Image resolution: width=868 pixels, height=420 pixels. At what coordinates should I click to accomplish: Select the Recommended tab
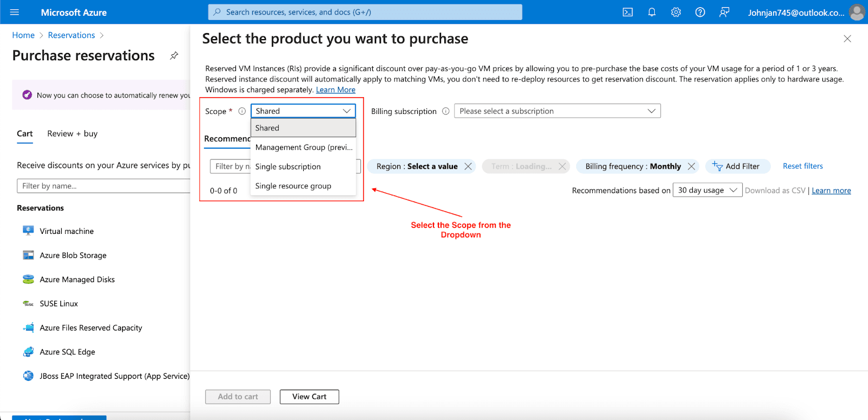click(227, 139)
